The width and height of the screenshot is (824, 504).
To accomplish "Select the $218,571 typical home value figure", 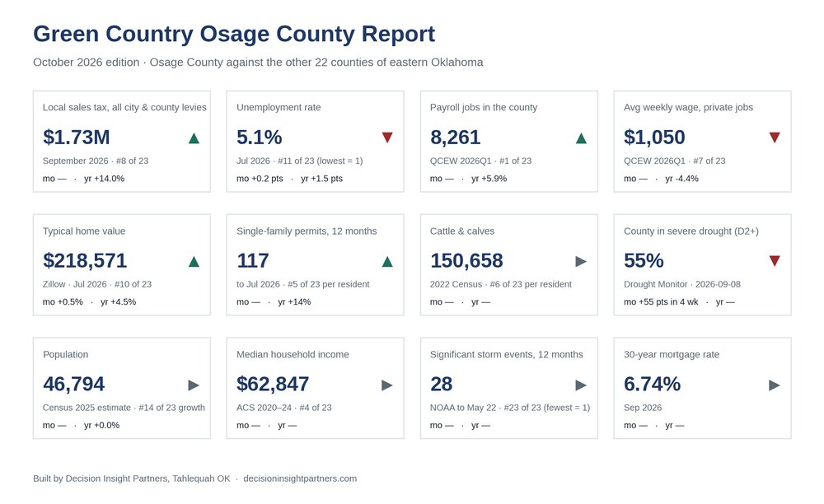I will [x=85, y=260].
